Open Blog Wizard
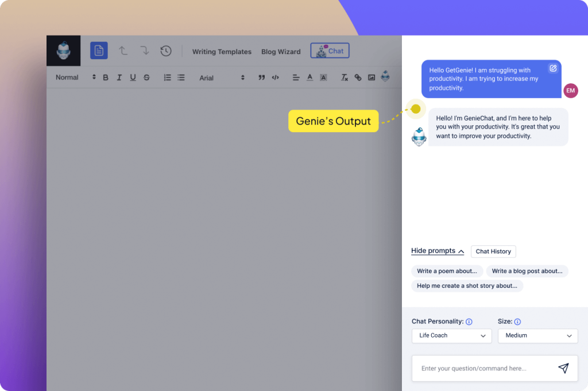The image size is (588, 391). [x=281, y=52]
